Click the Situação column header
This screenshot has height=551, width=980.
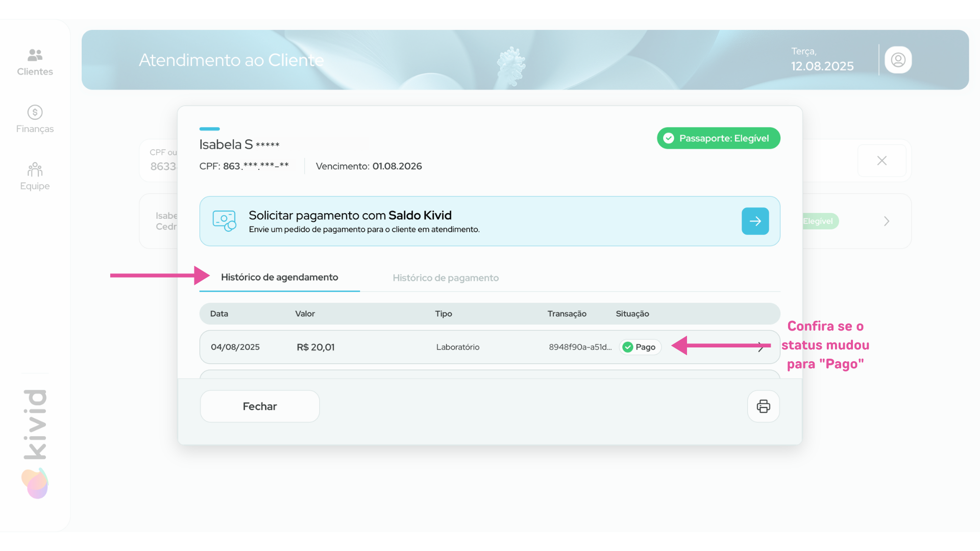coord(632,314)
